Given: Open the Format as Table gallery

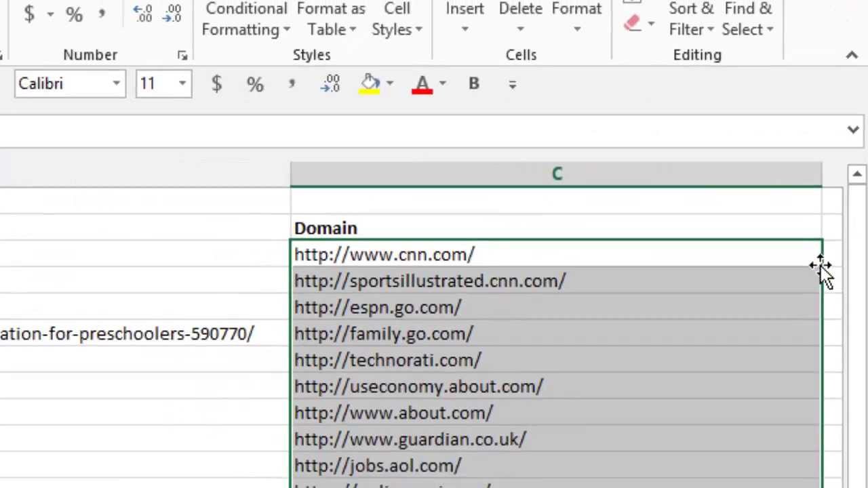Looking at the screenshot, I should [x=331, y=19].
